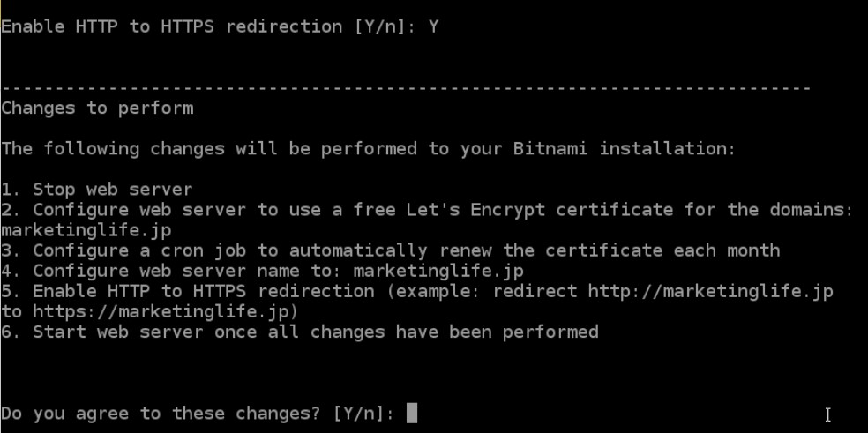The width and height of the screenshot is (868, 433).
Task: Click the "Changes to perform" heading
Action: 97,108
